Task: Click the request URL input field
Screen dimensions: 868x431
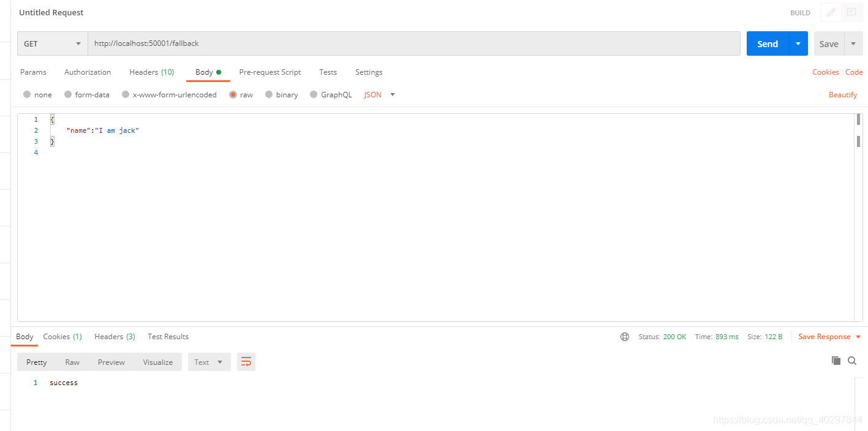Action: pyautogui.click(x=414, y=43)
